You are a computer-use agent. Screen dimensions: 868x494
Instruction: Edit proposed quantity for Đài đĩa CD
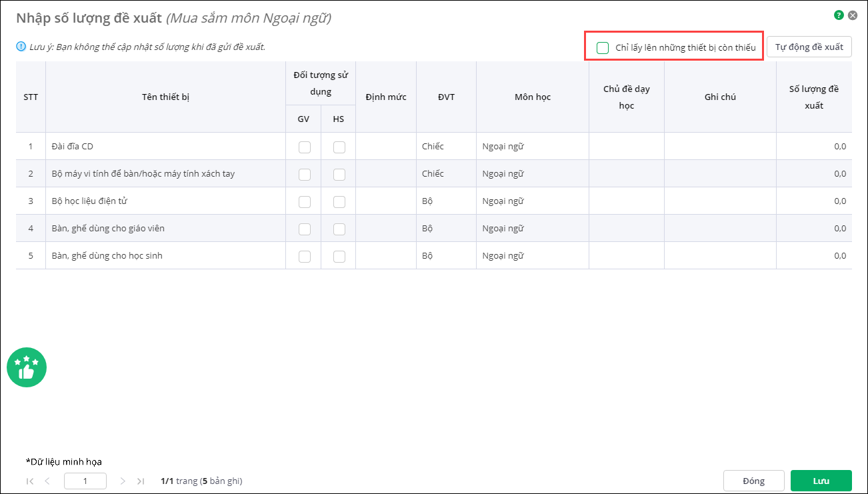[813, 147]
